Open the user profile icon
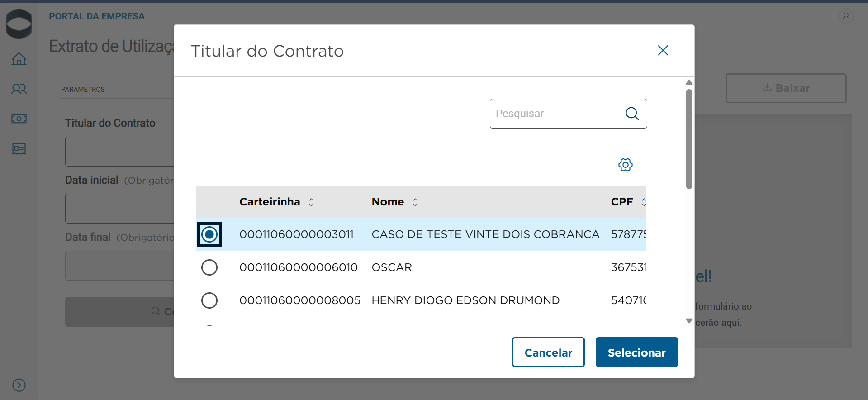Image resolution: width=868 pixels, height=400 pixels. [846, 16]
